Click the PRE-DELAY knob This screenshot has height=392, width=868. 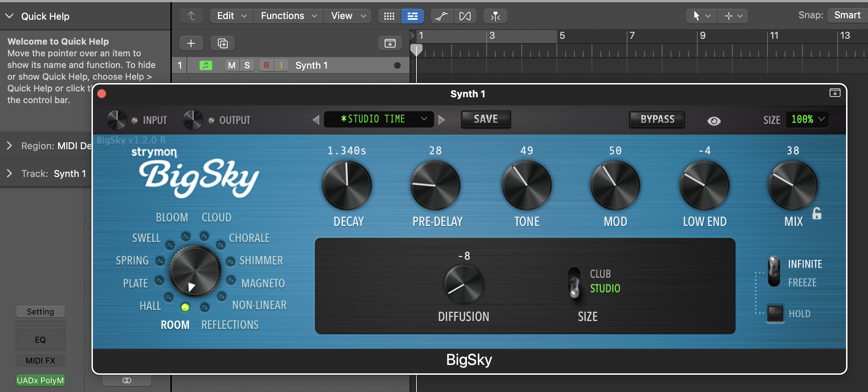435,185
